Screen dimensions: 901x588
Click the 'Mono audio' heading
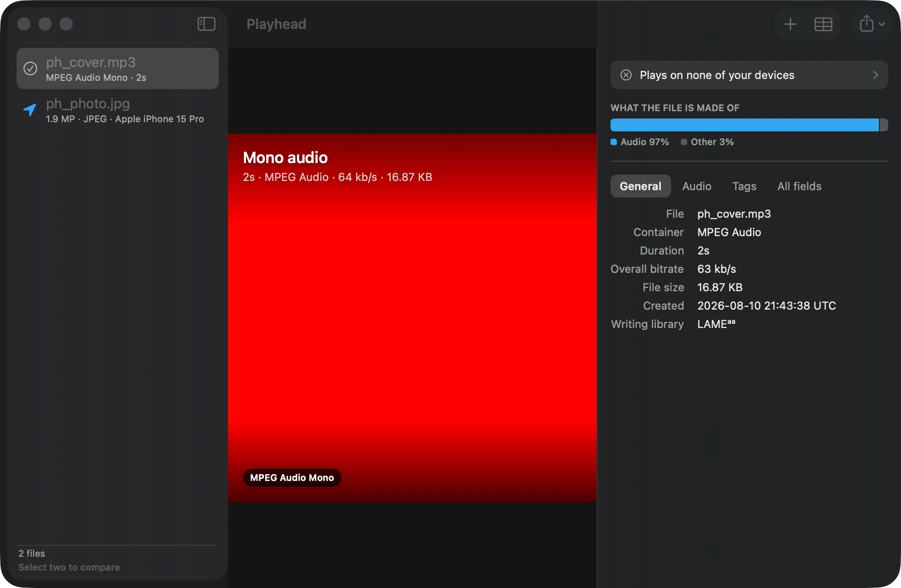(x=285, y=158)
